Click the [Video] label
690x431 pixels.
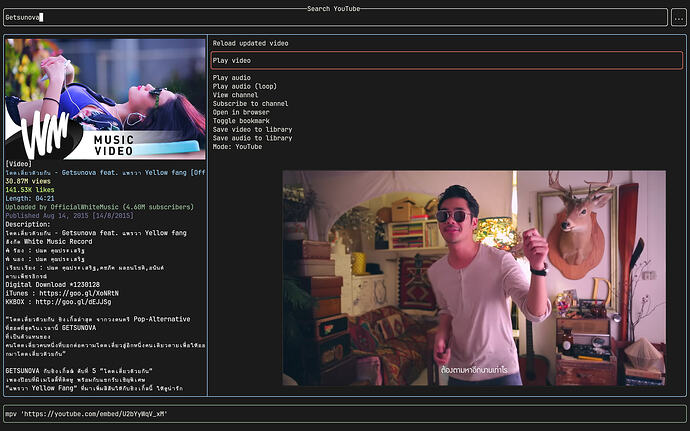18,164
